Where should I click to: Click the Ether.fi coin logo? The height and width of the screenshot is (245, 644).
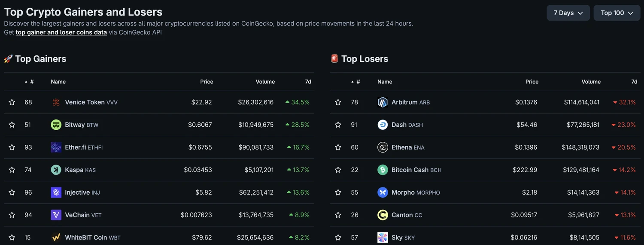click(56, 147)
